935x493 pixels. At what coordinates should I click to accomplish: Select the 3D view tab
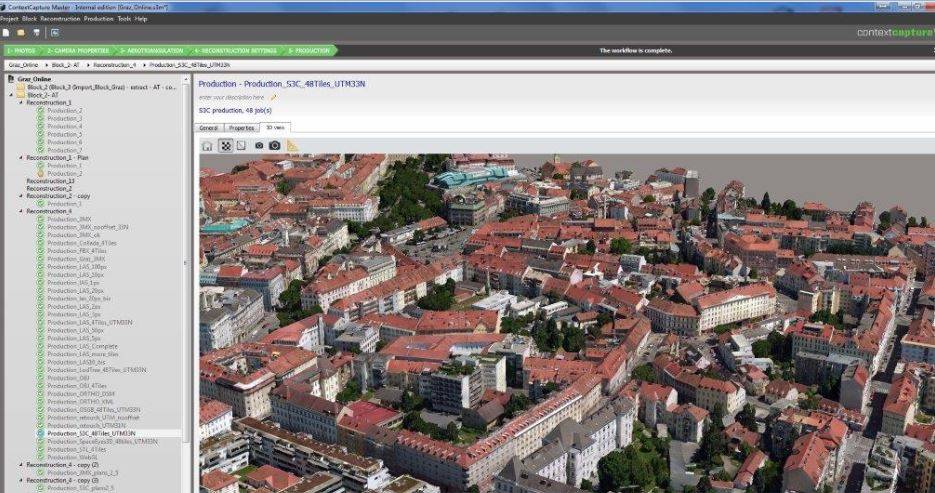click(x=275, y=128)
